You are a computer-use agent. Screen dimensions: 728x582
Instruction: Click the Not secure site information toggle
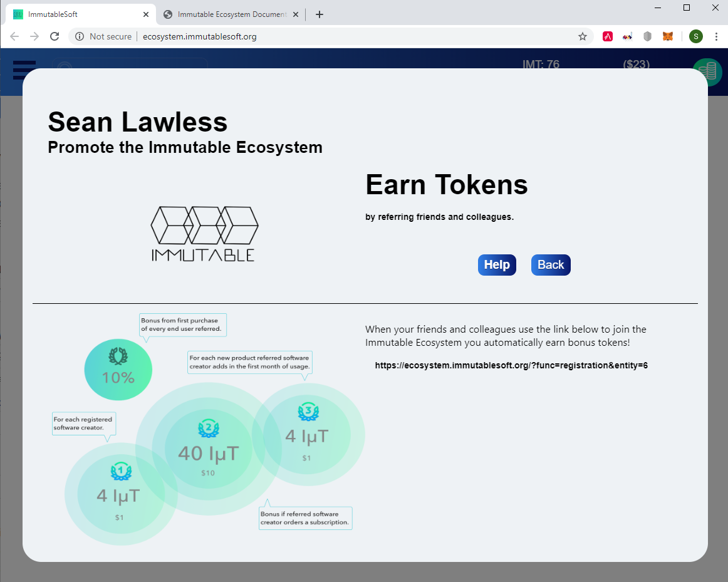103,36
